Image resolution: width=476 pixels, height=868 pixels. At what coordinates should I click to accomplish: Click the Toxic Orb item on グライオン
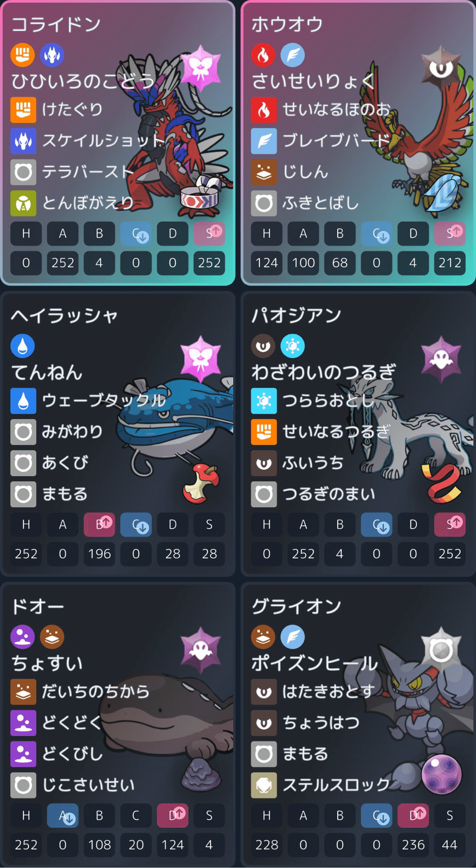pyautogui.click(x=441, y=774)
